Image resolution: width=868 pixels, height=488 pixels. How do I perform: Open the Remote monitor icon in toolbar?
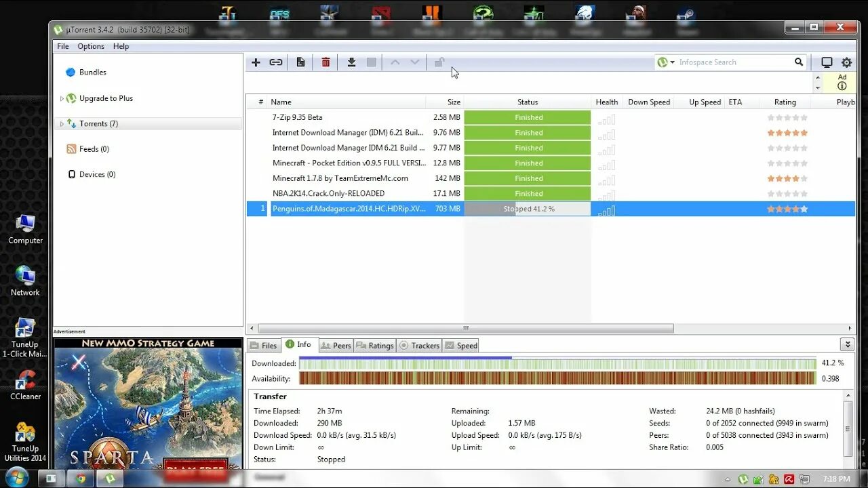point(827,62)
